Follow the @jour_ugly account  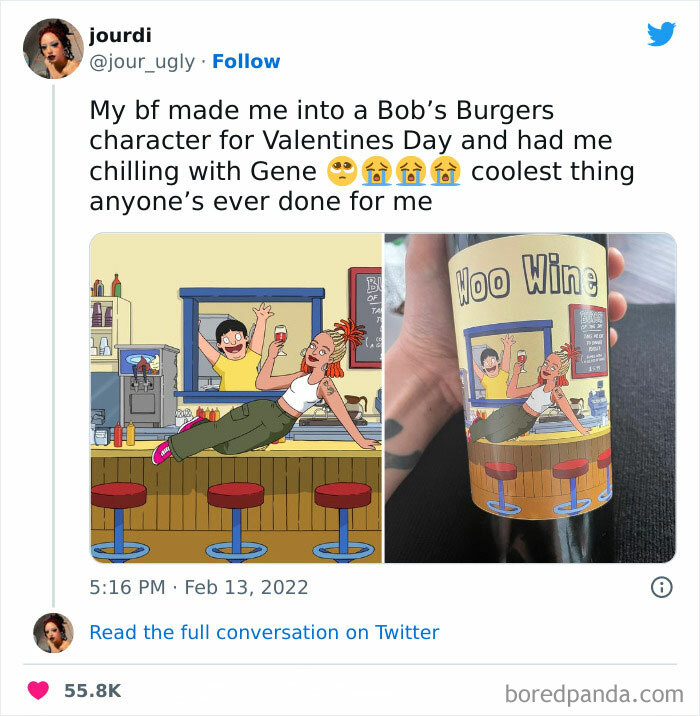(246, 62)
